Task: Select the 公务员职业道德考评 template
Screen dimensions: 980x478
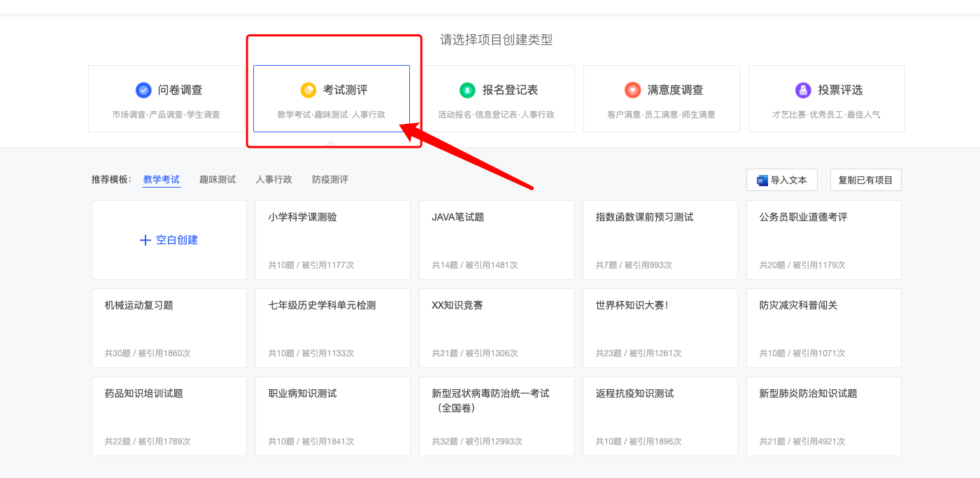Action: [824, 240]
